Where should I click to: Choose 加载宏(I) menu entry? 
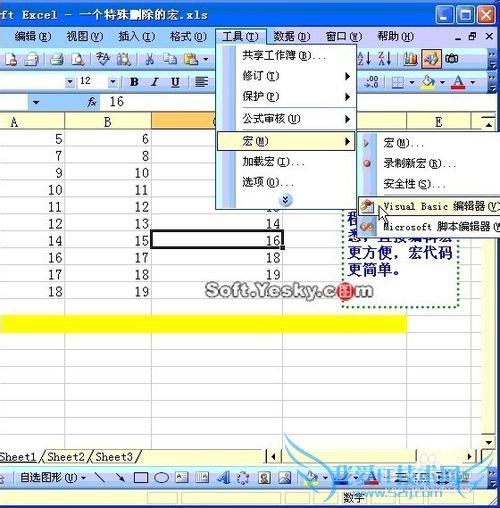coord(286,162)
